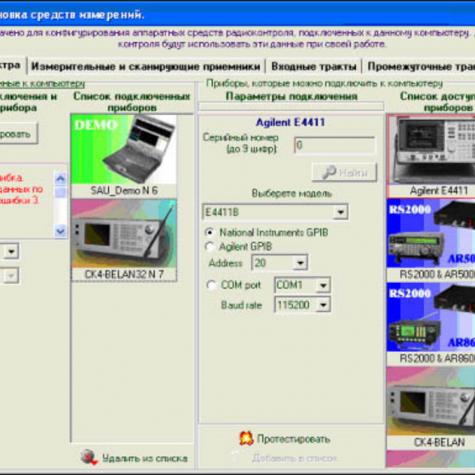475x475 pixels.
Task: Open the E4411B model dropdown
Action: click(340, 212)
